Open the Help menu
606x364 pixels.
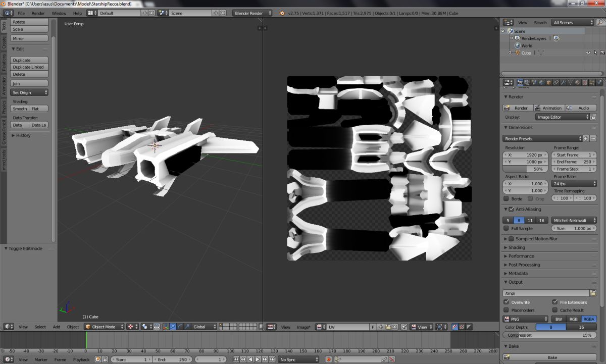coord(77,13)
